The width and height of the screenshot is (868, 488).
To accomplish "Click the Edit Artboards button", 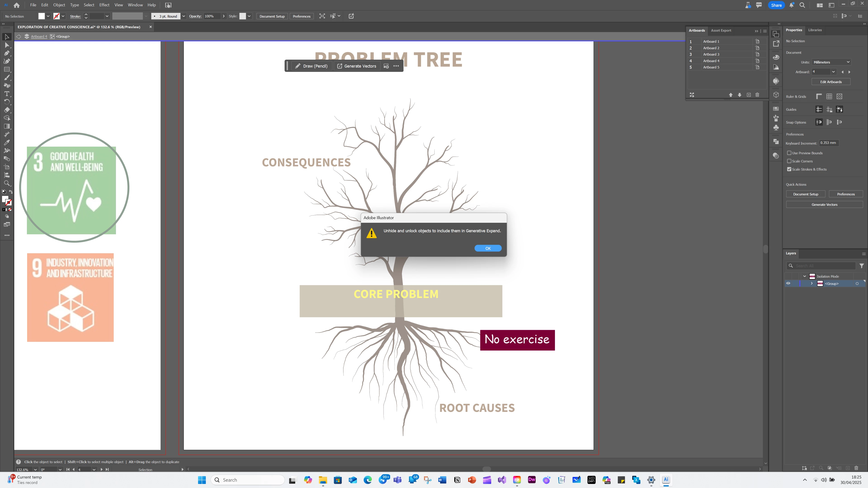I will (x=831, y=82).
